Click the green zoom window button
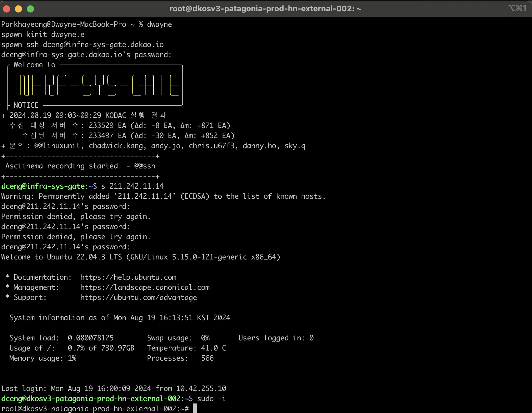 click(30, 9)
